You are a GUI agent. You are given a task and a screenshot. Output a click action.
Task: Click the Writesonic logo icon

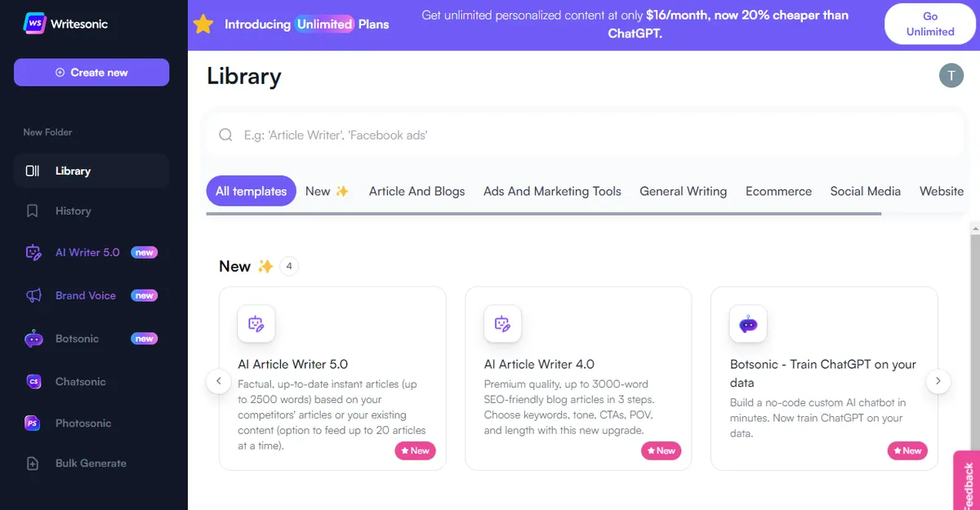pyautogui.click(x=34, y=23)
